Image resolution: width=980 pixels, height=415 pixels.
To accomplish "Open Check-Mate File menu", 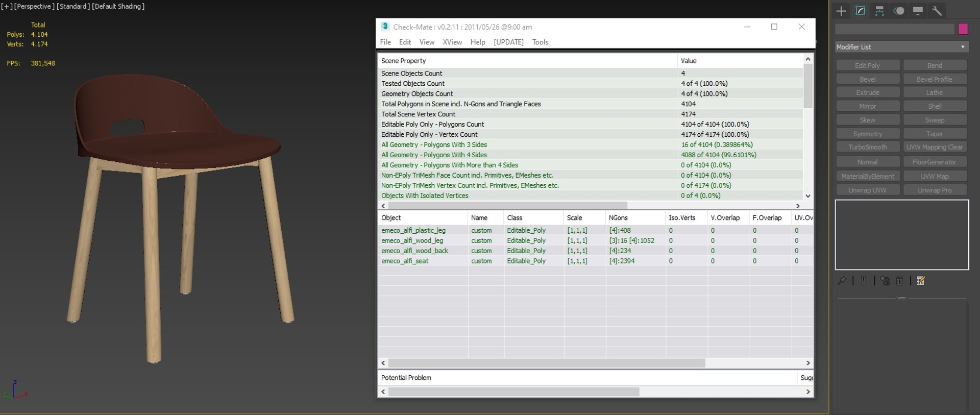I will (385, 42).
